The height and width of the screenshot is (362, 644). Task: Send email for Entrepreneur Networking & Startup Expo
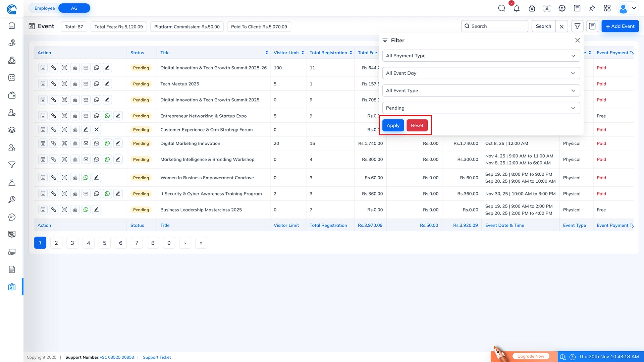point(86,116)
